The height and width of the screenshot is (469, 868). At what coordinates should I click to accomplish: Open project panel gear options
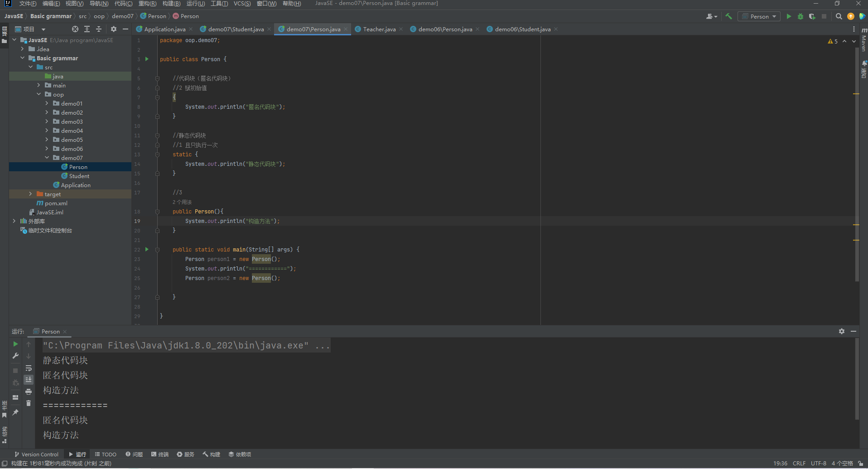(x=114, y=29)
